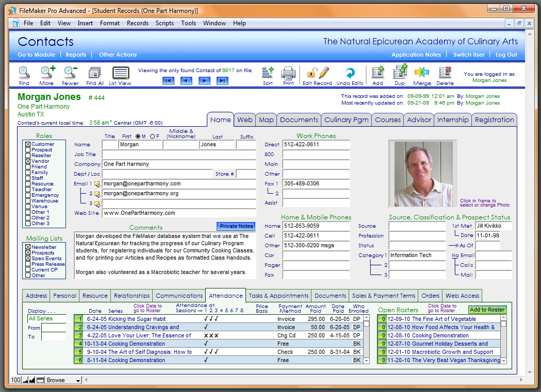Open the Format menu
The height and width of the screenshot is (392, 541).
110,23
